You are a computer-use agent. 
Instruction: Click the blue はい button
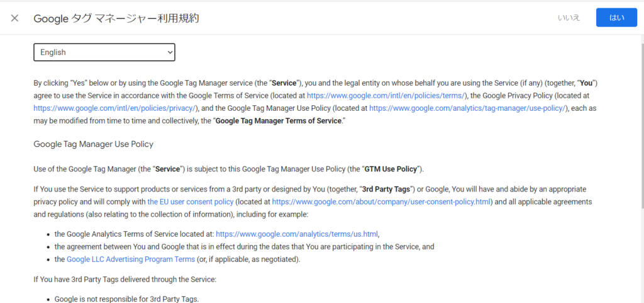click(x=616, y=18)
